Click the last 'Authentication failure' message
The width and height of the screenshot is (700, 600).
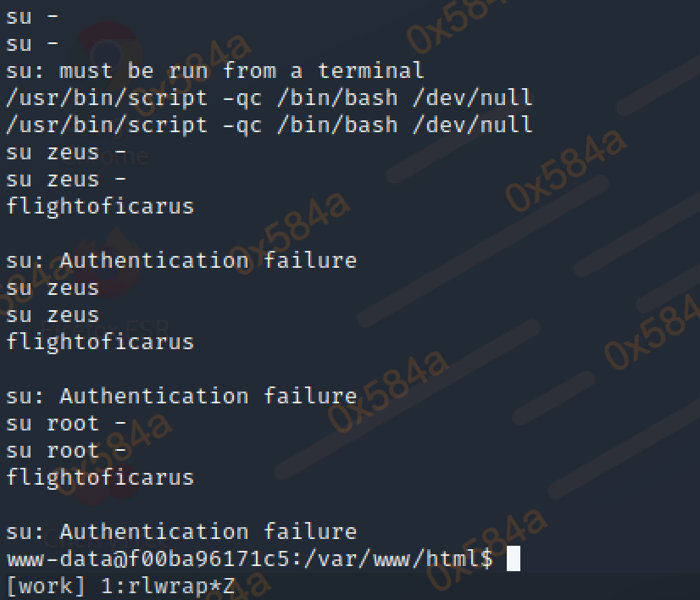[181, 531]
